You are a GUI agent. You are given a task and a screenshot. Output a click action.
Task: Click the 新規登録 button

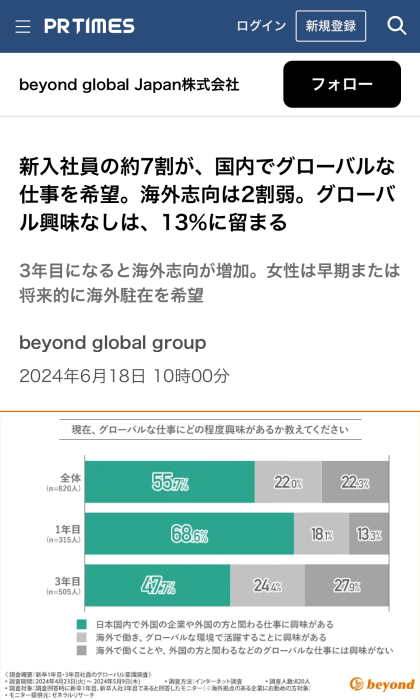331,26
